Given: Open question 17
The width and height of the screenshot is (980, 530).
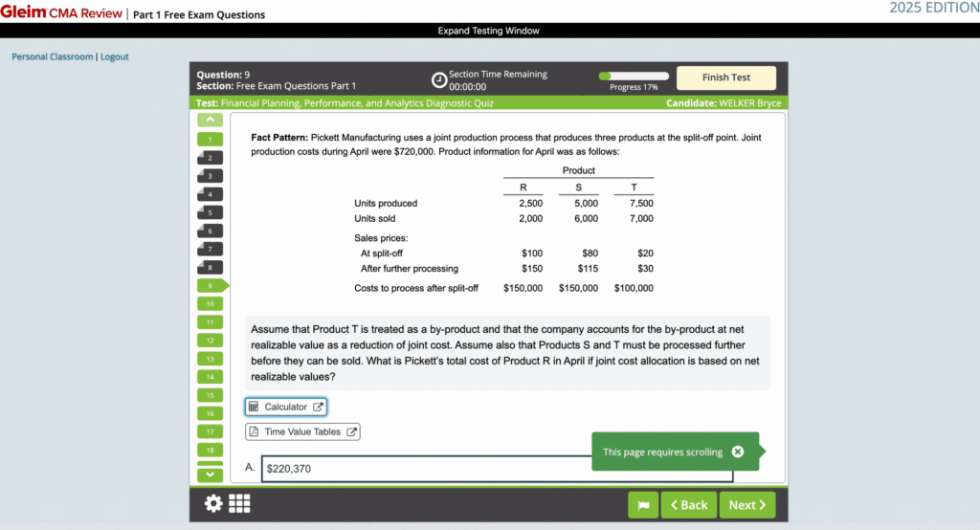Looking at the screenshot, I should coord(210,431).
